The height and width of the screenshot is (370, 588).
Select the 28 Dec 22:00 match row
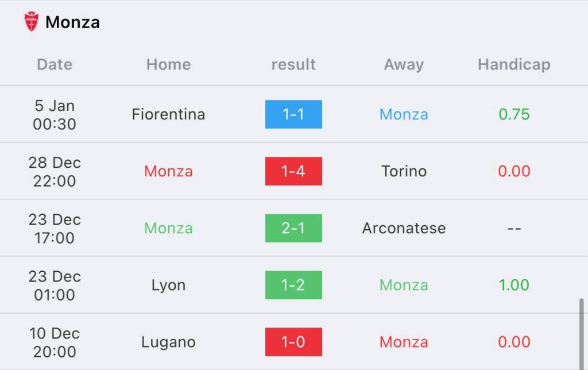click(294, 171)
